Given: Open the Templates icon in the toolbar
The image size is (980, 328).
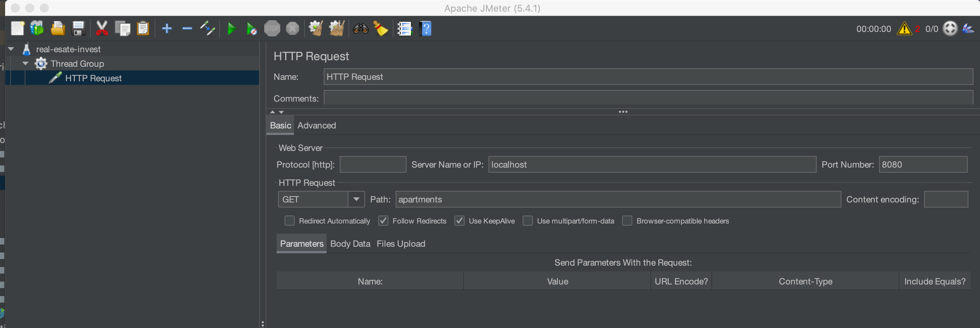Looking at the screenshot, I should (37, 29).
